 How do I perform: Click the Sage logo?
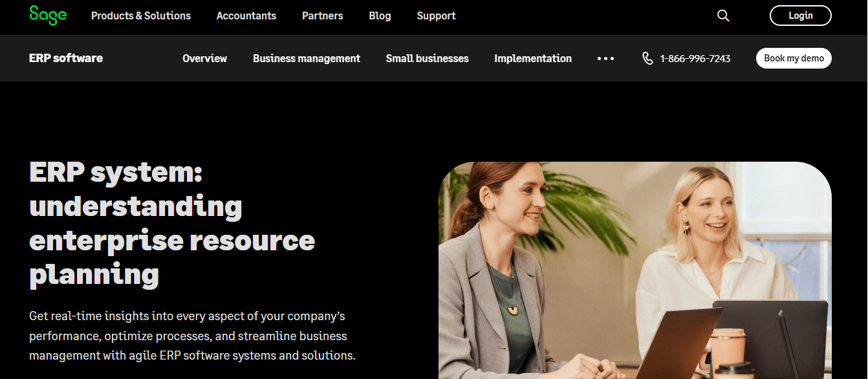point(48,15)
